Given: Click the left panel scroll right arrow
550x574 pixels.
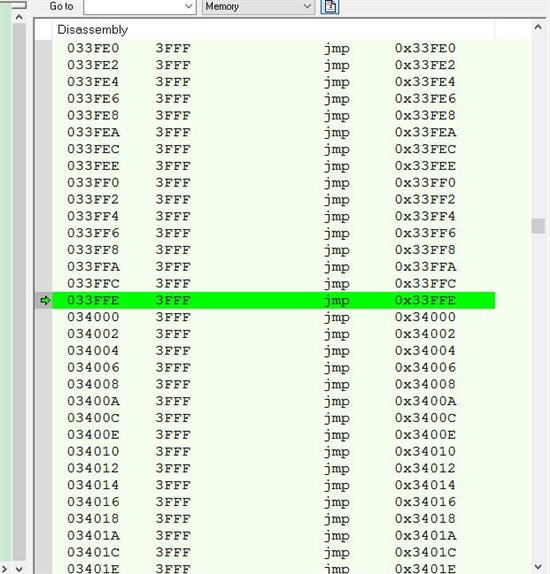Looking at the screenshot, I should (x=5, y=569).
